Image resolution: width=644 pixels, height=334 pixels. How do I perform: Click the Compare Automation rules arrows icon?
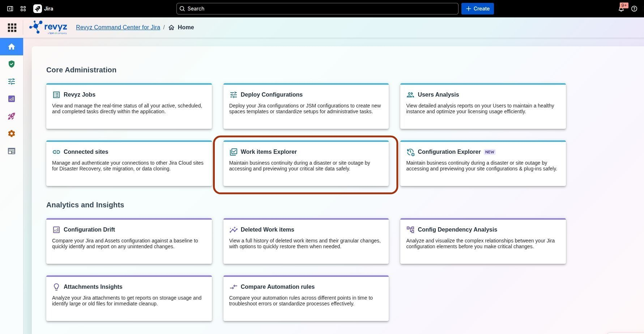coord(234,287)
